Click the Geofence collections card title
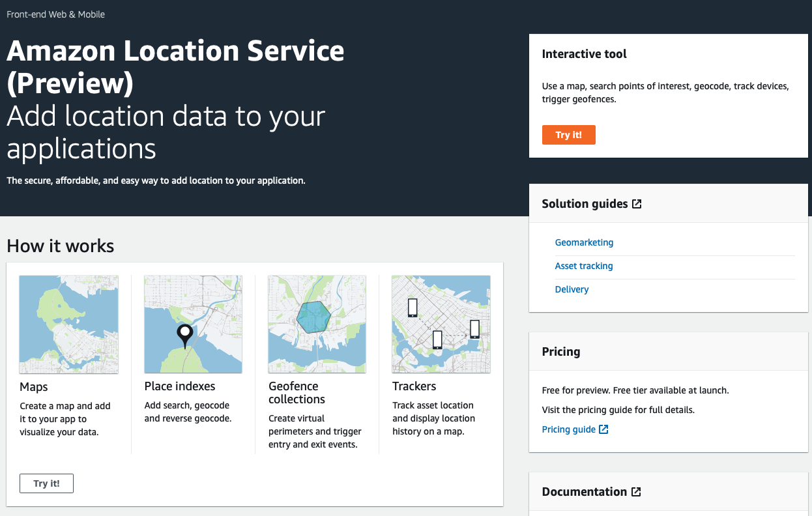The width and height of the screenshot is (812, 516). [297, 393]
